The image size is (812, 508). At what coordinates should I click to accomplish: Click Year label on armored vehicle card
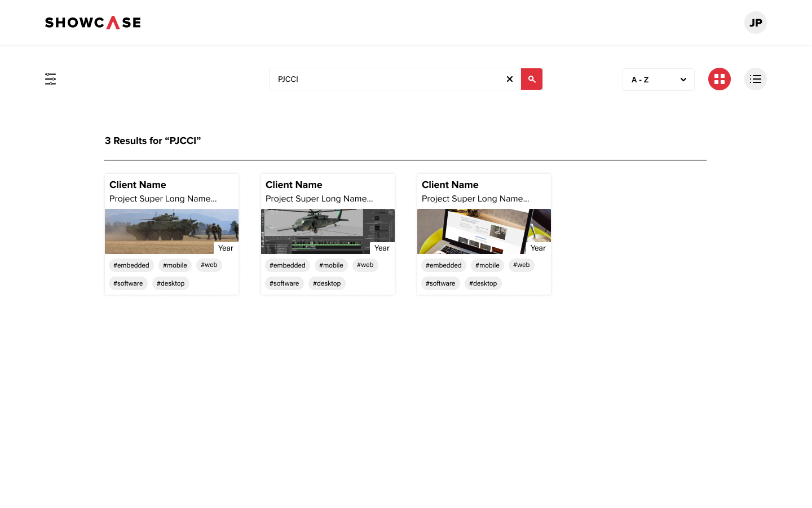click(x=226, y=248)
